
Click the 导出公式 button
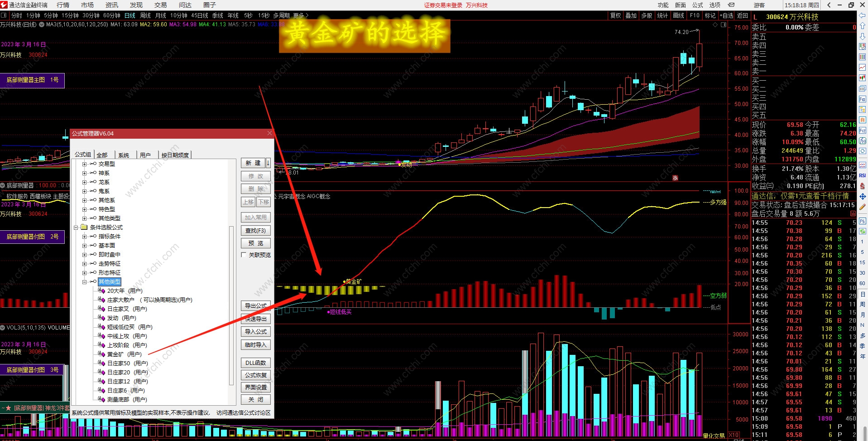tap(256, 306)
